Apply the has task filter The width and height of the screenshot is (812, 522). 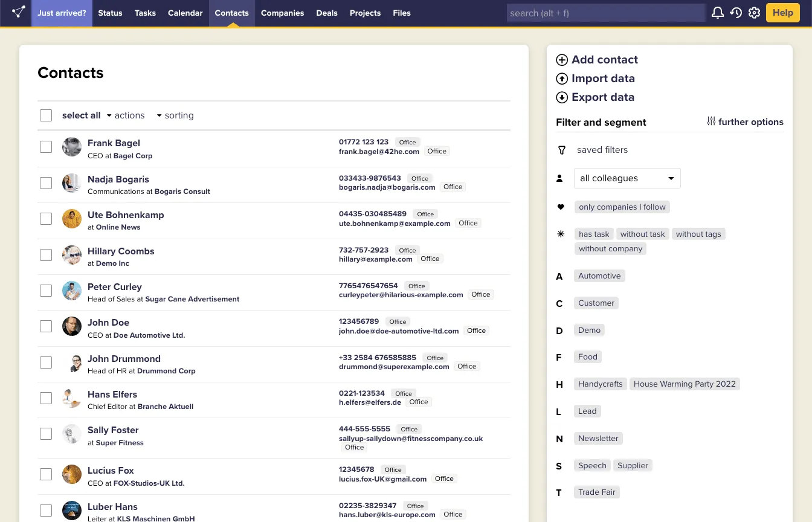click(x=594, y=234)
